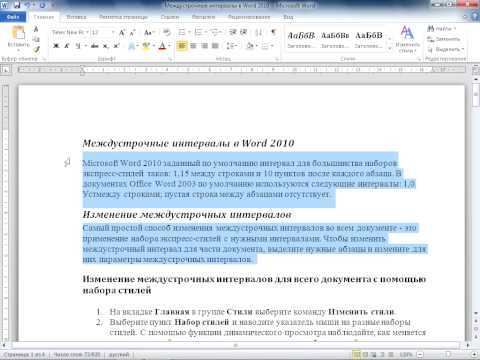Screen dimensions: 480x360
Task: Click the Cut scissors icon
Action: click(36, 29)
